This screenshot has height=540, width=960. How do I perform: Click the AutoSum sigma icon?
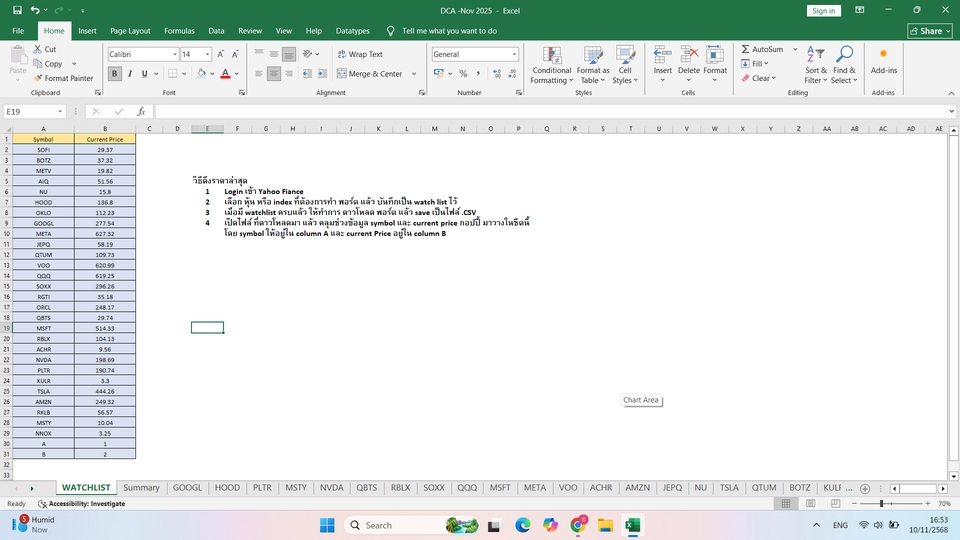[x=746, y=49]
